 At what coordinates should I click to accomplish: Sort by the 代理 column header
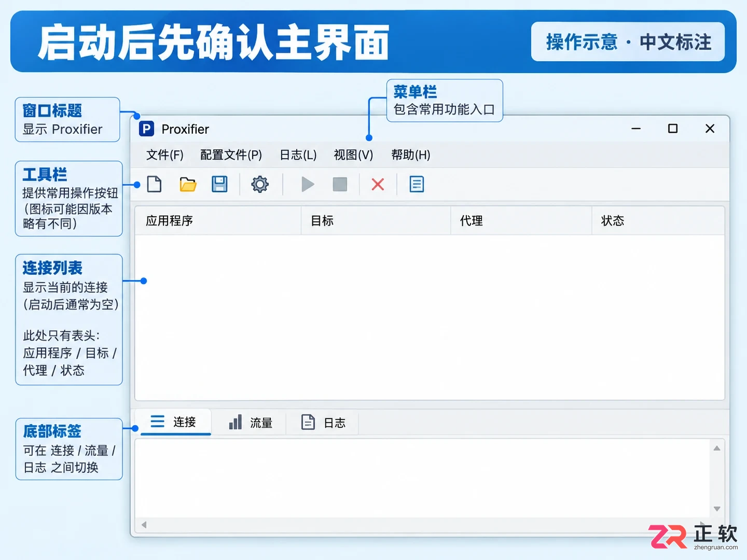click(521, 221)
